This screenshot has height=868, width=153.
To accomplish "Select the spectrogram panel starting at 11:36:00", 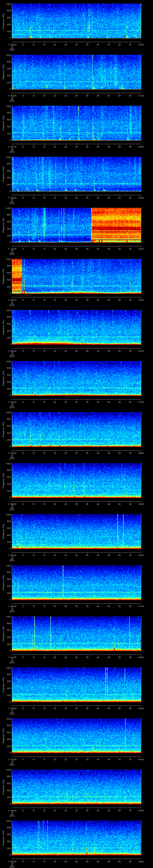I will (76, 378).
